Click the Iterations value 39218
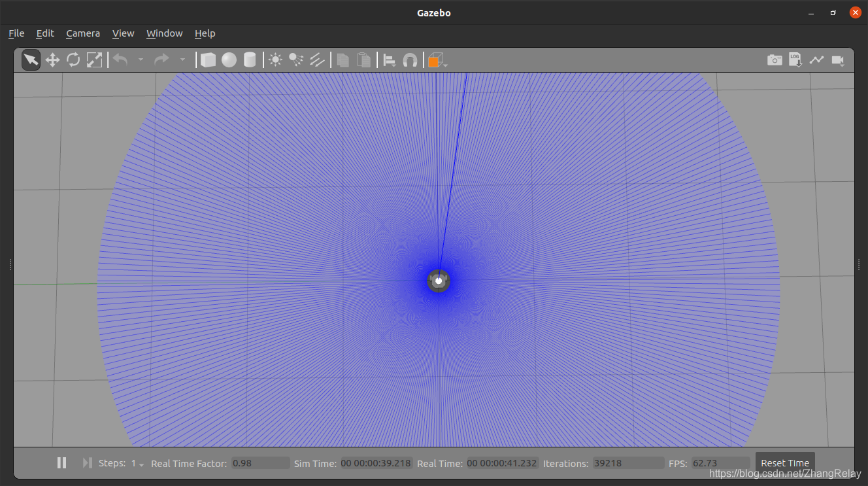 pyautogui.click(x=629, y=463)
